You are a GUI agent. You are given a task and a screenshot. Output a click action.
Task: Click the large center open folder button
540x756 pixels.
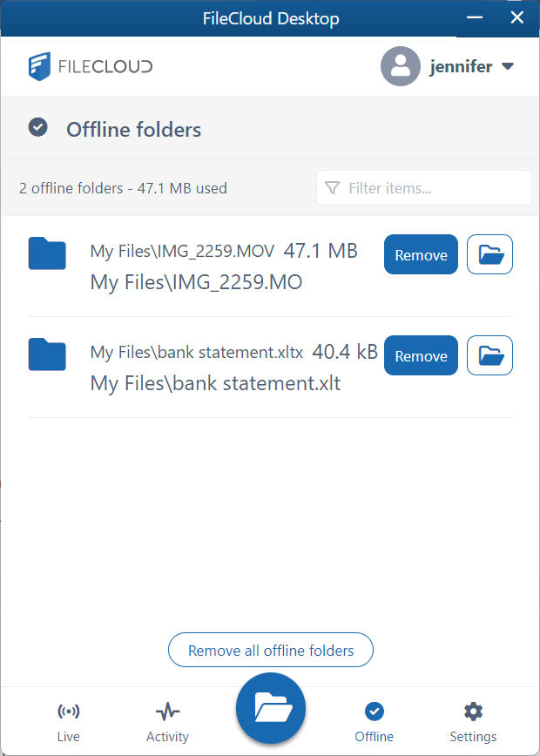coord(270,708)
